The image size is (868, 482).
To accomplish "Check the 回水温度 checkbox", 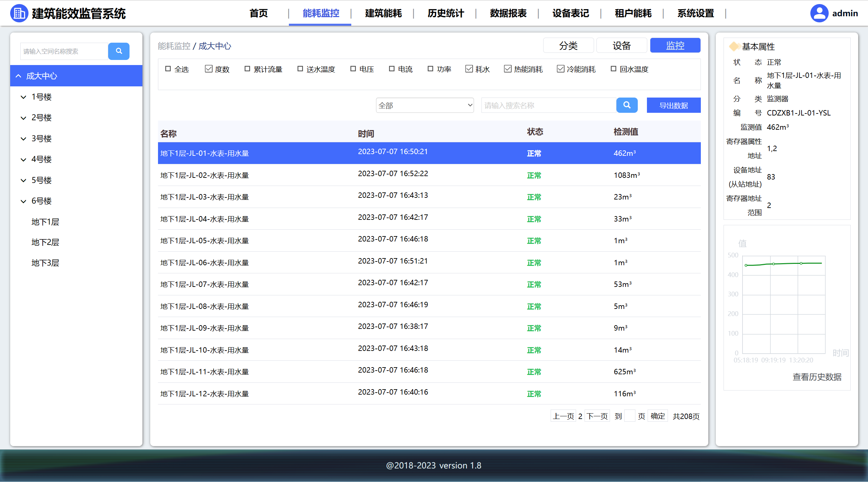I will point(613,69).
